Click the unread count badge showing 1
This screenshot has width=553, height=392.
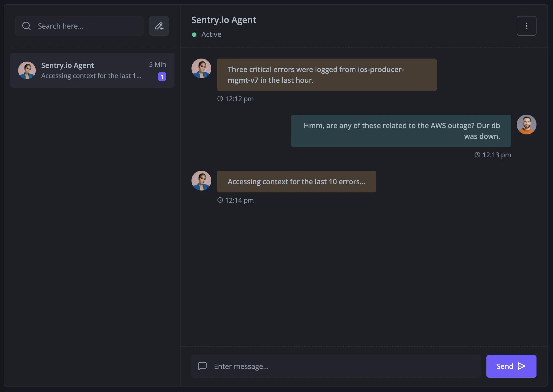[x=162, y=77]
